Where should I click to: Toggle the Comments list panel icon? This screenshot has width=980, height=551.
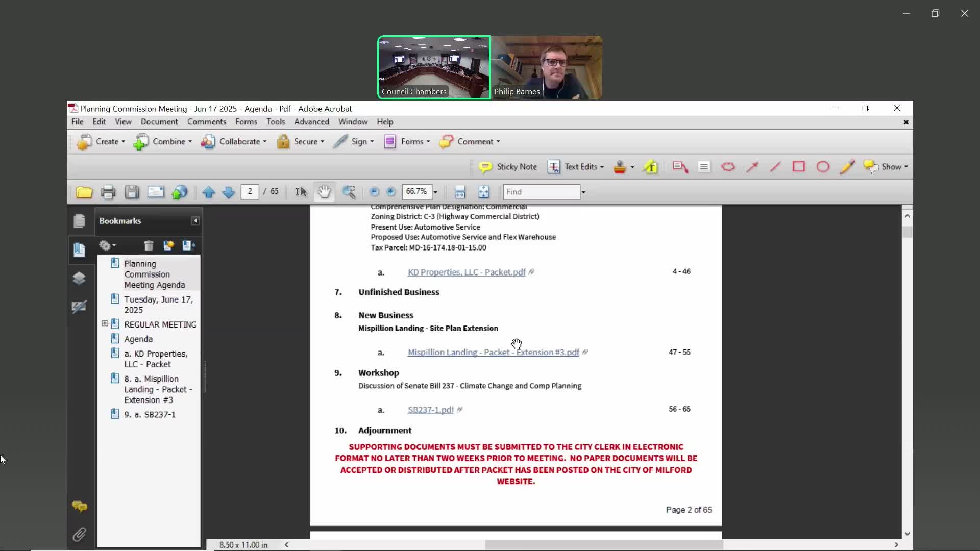[x=79, y=506]
